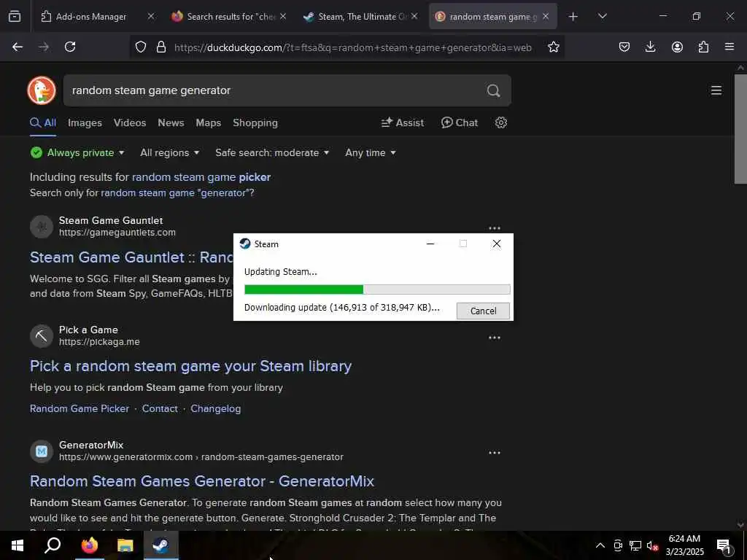
Task: Bookmark this page with star icon
Action: point(553,47)
